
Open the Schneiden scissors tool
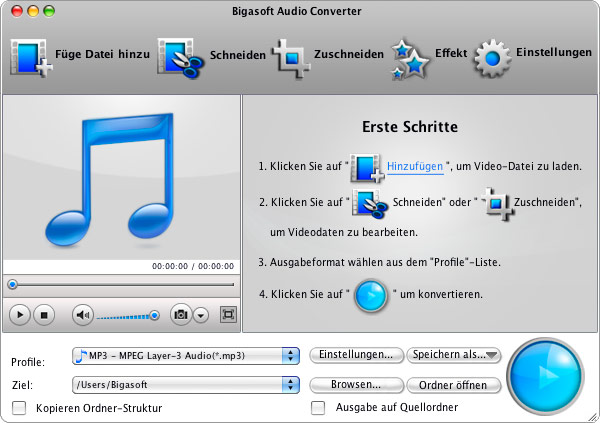180,58
